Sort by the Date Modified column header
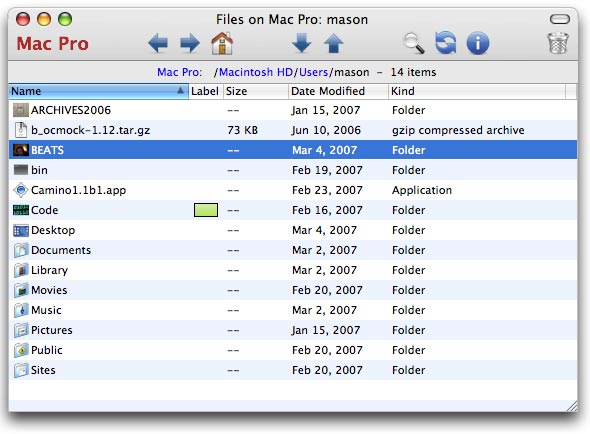 click(x=338, y=91)
